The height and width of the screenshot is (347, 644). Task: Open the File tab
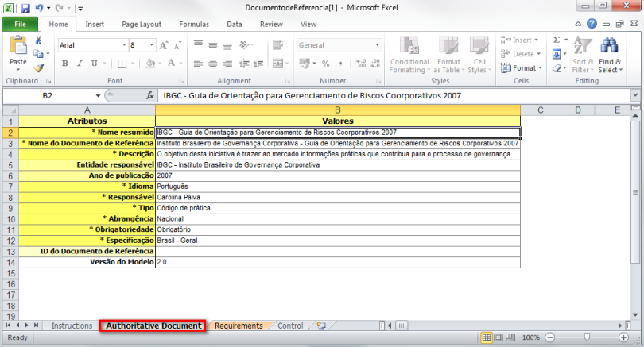tap(20, 24)
